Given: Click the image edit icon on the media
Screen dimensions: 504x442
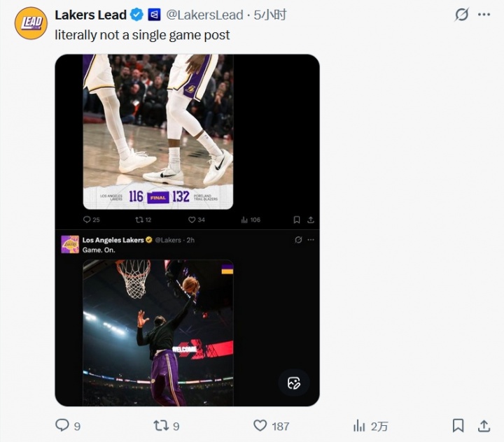Looking at the screenshot, I should 294,383.
